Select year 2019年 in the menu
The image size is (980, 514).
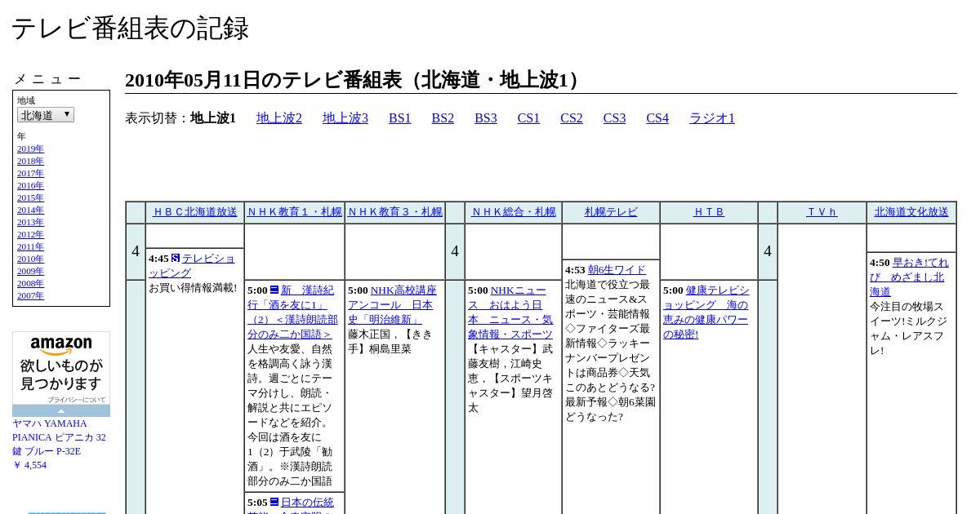coord(30,148)
